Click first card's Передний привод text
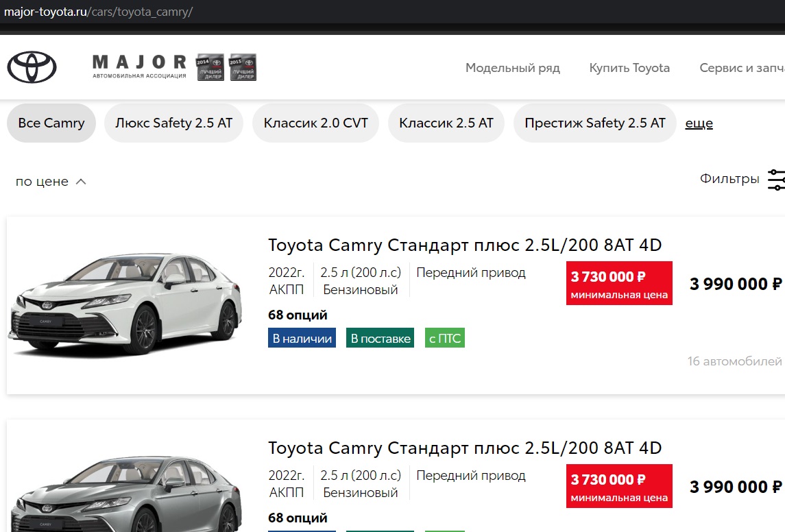This screenshot has height=532, width=785. [x=470, y=273]
